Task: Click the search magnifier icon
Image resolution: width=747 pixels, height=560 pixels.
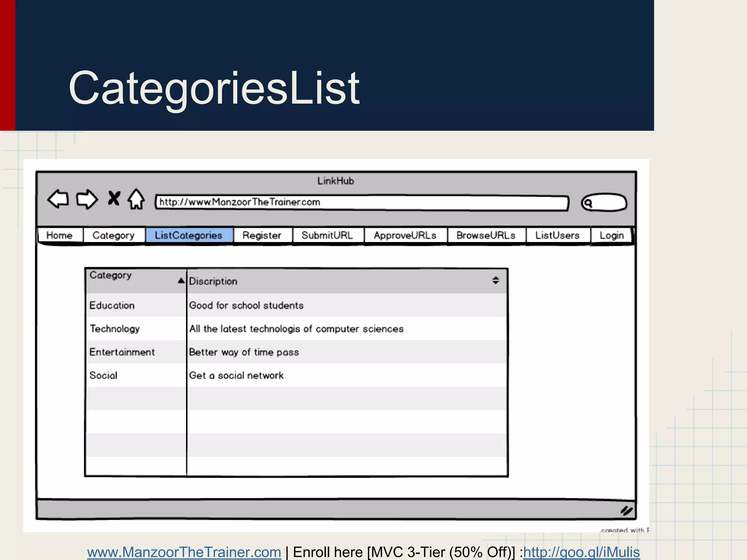Action: point(588,203)
